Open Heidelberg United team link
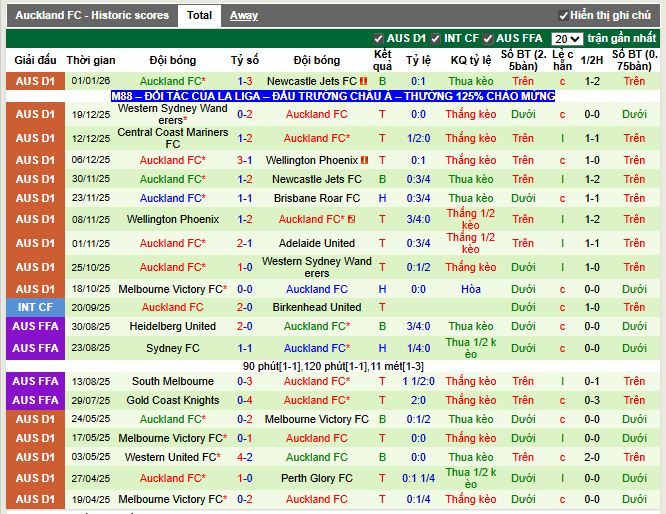The height and width of the screenshot is (514, 666). tap(172, 326)
